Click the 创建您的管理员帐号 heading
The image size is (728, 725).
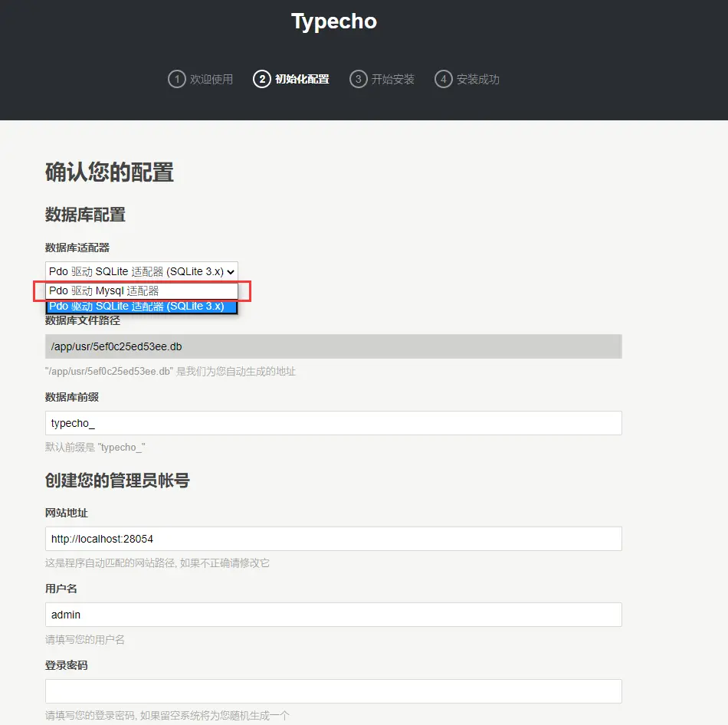[x=117, y=481]
